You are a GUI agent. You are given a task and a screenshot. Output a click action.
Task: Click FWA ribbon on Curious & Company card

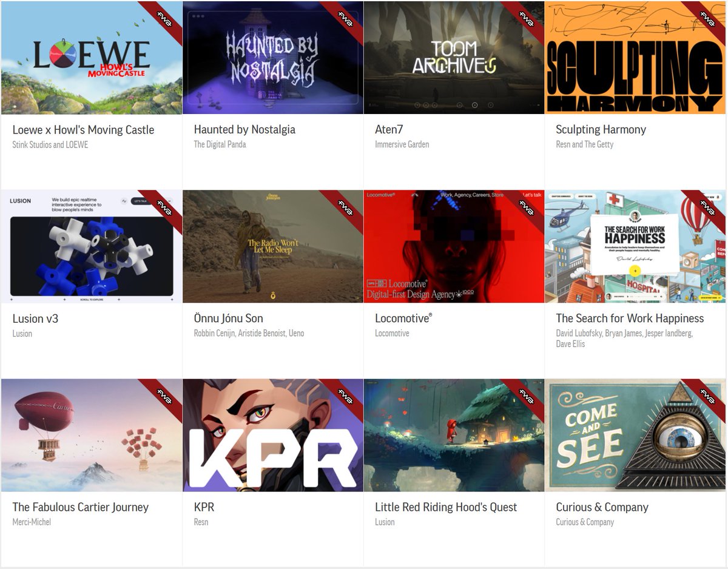(707, 397)
